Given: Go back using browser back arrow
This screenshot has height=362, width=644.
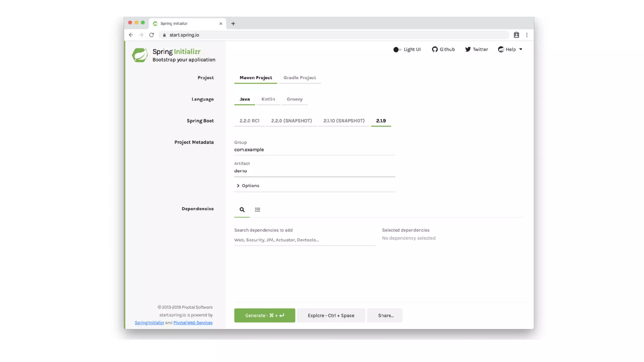Looking at the screenshot, I should point(131,35).
